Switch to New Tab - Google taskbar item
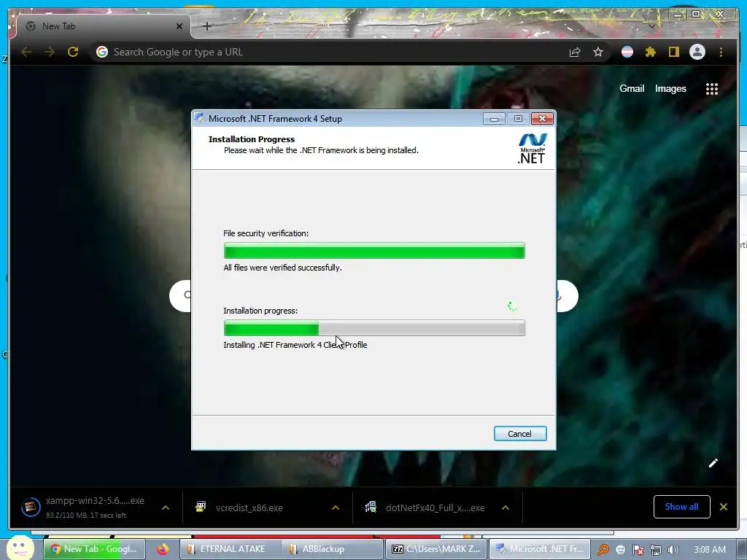747x560 pixels. pos(94,549)
